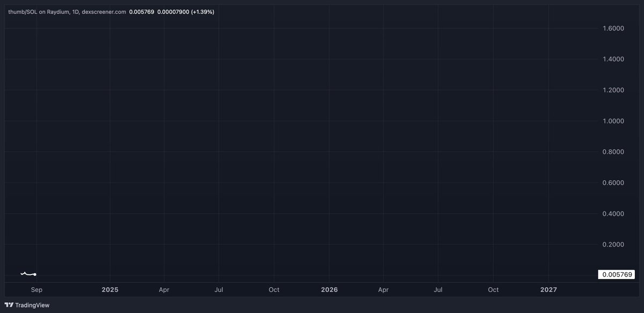Image resolution: width=644 pixels, height=313 pixels.
Task: Click the 0.6000 price axis label
Action: [x=613, y=183]
